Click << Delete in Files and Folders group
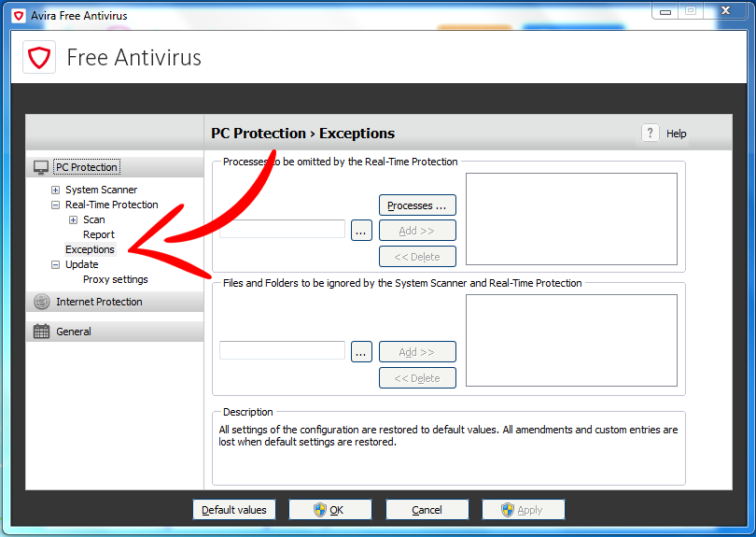 click(x=417, y=378)
